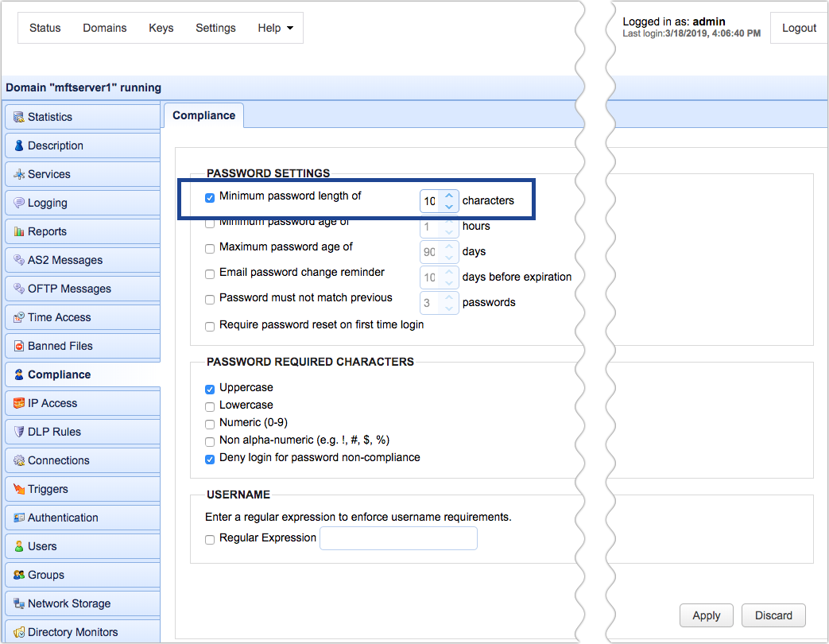Open DLP Rules via its shield icon
Image resolution: width=829 pixels, height=644 pixels.
pyautogui.click(x=17, y=432)
